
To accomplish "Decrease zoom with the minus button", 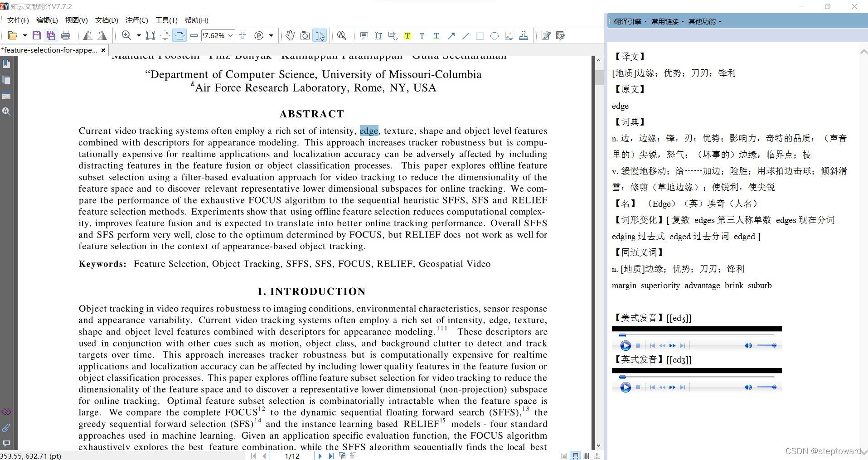I will pyautogui.click(x=194, y=36).
